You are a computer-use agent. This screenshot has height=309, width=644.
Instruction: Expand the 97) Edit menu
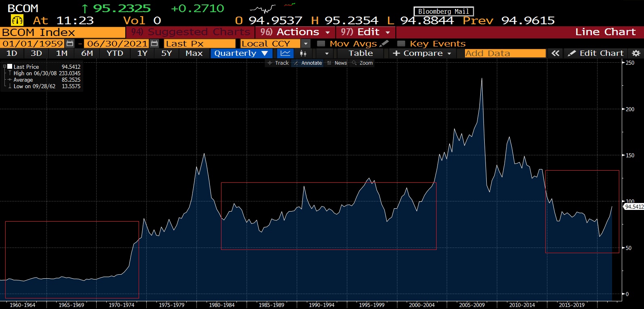pos(365,32)
